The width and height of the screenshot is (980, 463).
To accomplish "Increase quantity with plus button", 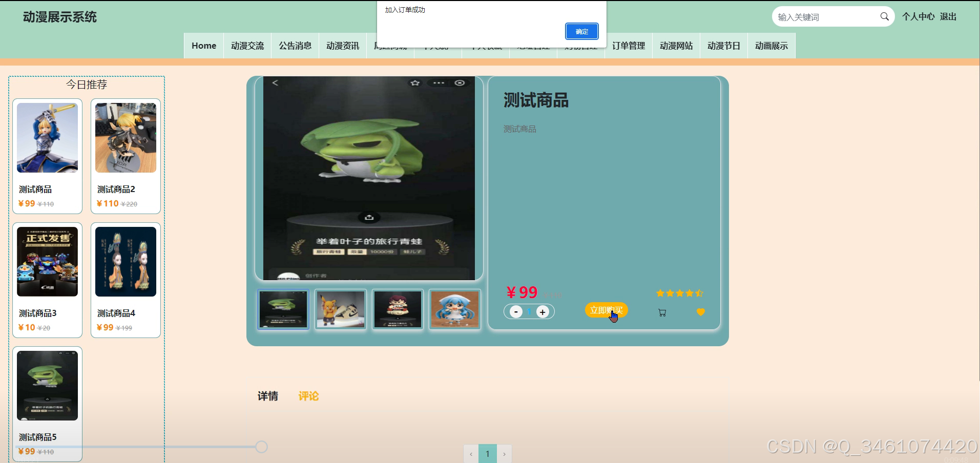I will click(543, 311).
